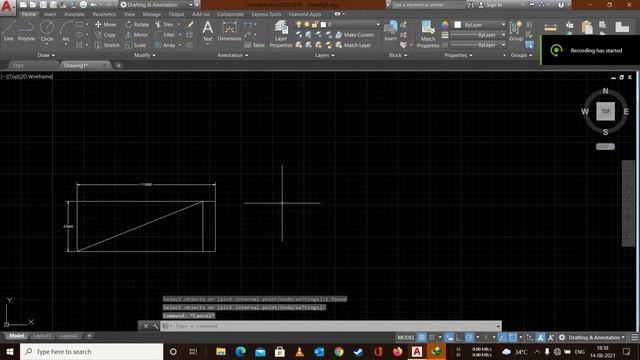Open Chrome from the taskbar
The image size is (640, 360).
pyautogui.click(x=339, y=351)
